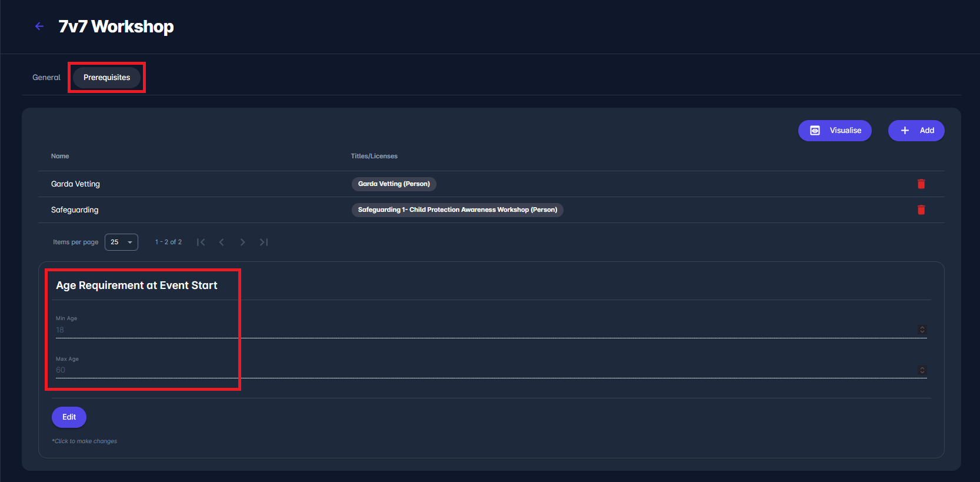Click the Garda Vetting (Person) license chip

(x=394, y=184)
